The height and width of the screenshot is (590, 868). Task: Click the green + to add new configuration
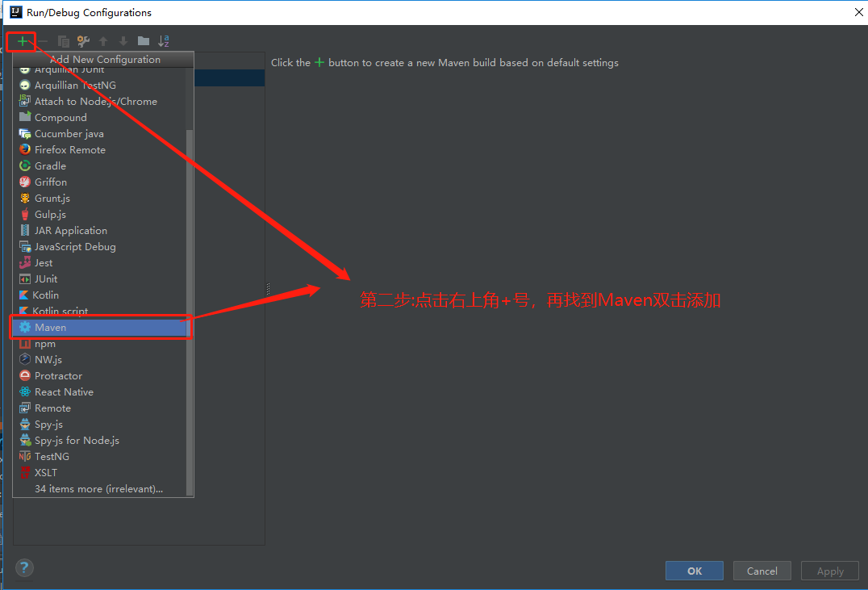click(x=22, y=41)
